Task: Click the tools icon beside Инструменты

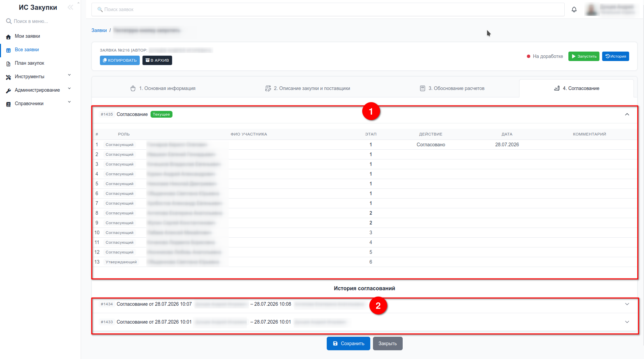Action: [x=8, y=77]
